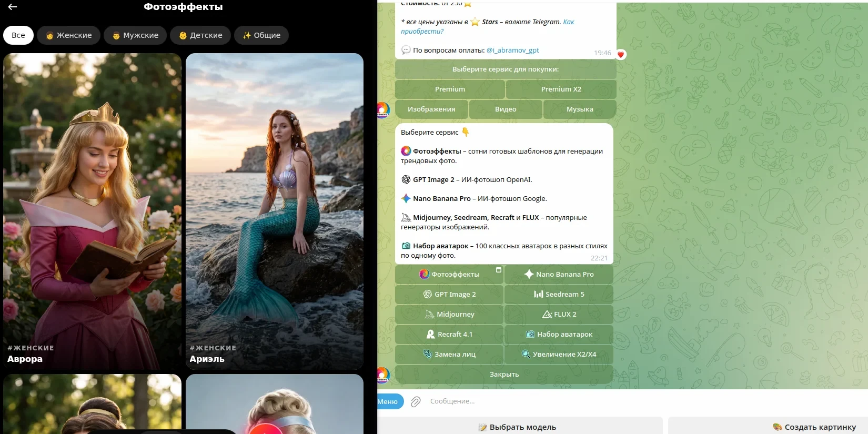
Task: Click the message text 'Выберите сервис'
Action: tap(429, 132)
